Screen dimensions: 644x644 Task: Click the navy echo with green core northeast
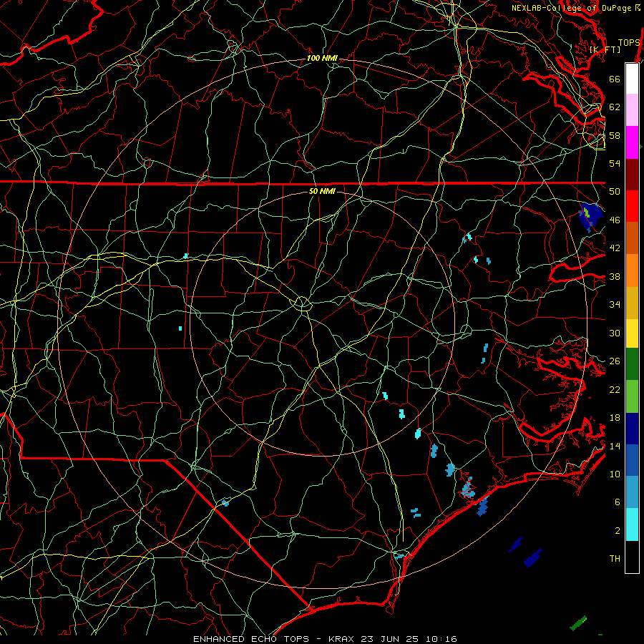point(590,215)
